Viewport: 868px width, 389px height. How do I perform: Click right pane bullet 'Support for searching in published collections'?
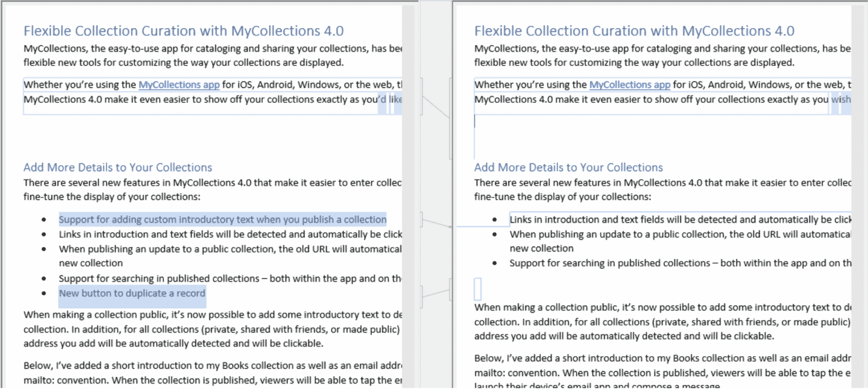681,263
